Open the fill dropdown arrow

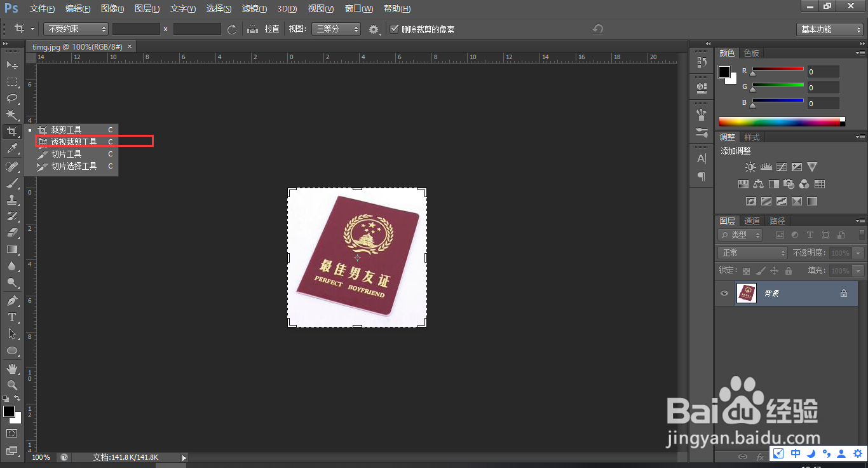[x=859, y=271]
